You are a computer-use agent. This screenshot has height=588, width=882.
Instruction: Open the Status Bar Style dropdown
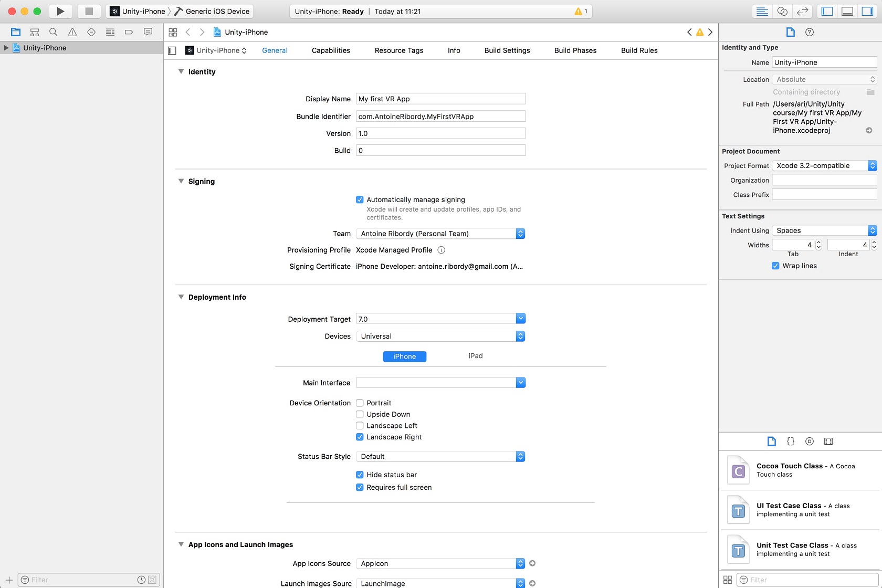[440, 456]
